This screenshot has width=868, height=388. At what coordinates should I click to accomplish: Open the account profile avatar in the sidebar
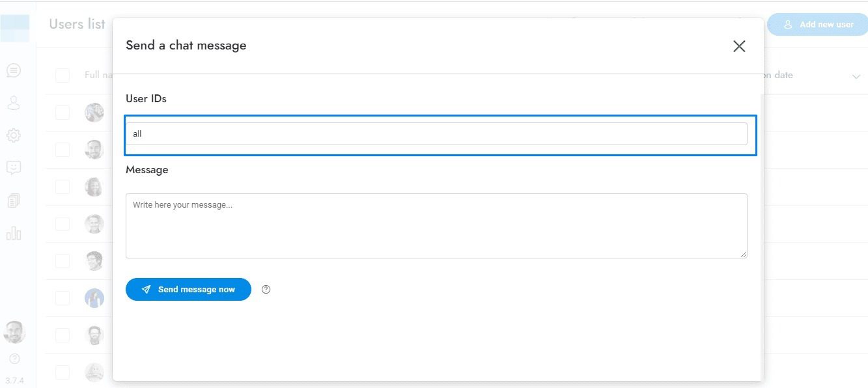14,332
